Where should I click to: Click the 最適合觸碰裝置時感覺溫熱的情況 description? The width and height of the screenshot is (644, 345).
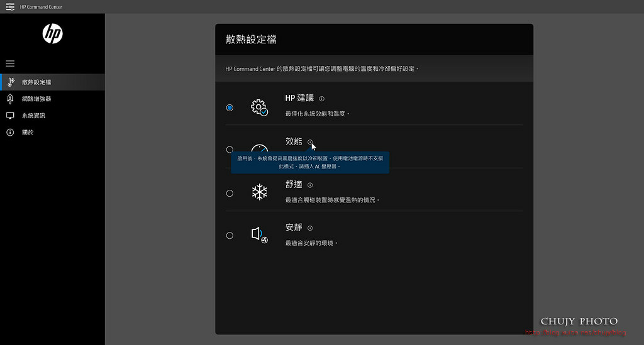[332, 200]
